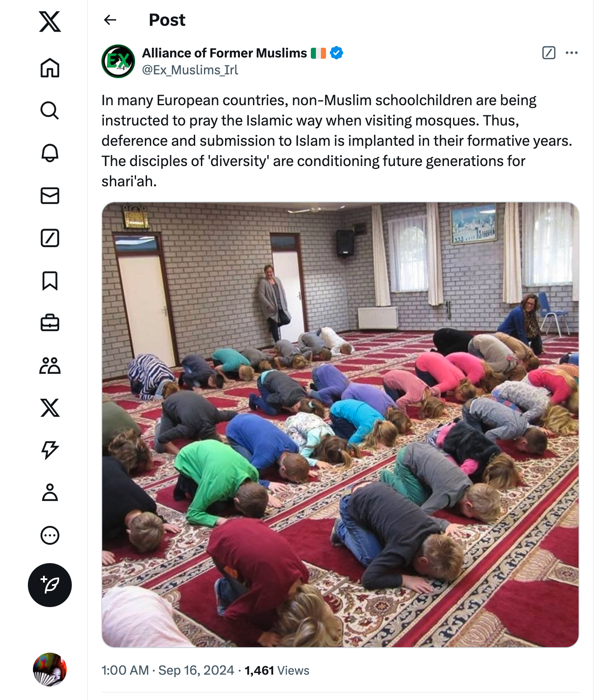Open the Communities people icon

(x=50, y=366)
